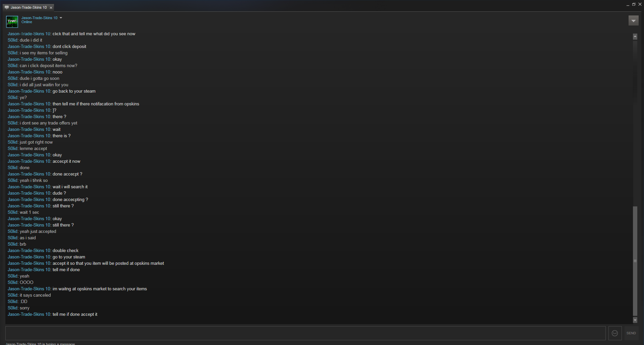Click the Online status text
This screenshot has height=345, width=644.
click(27, 22)
